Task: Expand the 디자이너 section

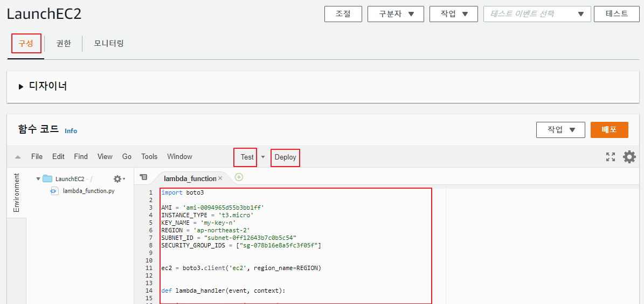Action: tap(21, 86)
